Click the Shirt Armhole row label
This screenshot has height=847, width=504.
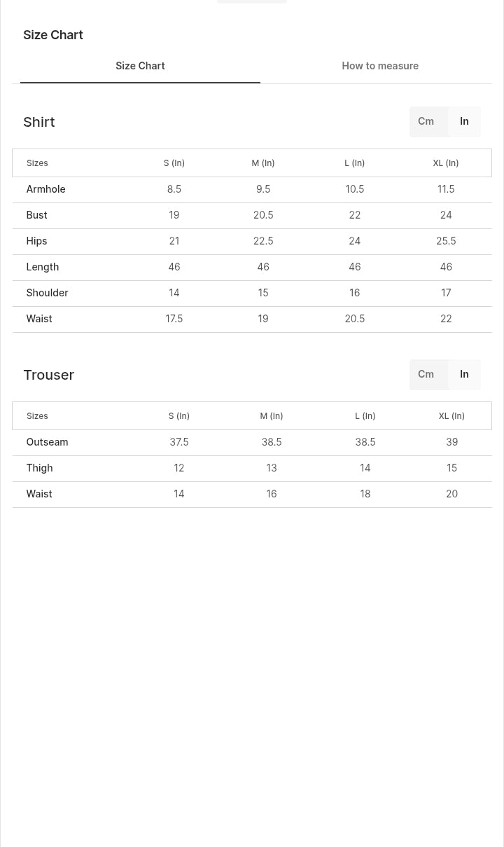(45, 189)
